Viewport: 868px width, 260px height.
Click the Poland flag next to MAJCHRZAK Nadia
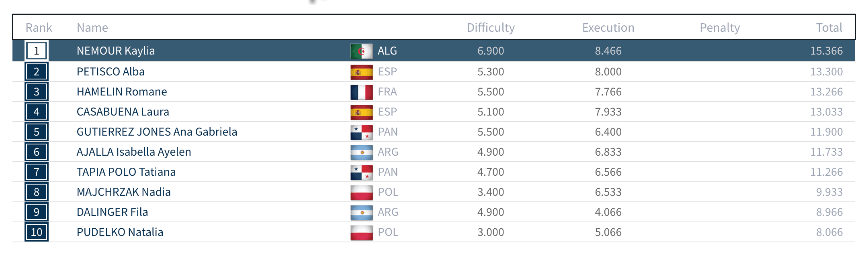click(362, 192)
